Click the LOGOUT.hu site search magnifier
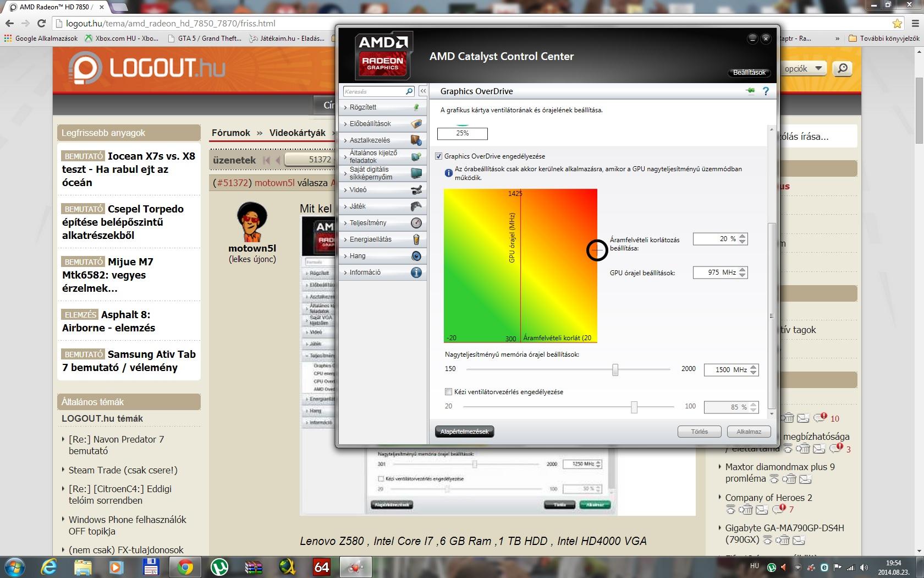 842,68
